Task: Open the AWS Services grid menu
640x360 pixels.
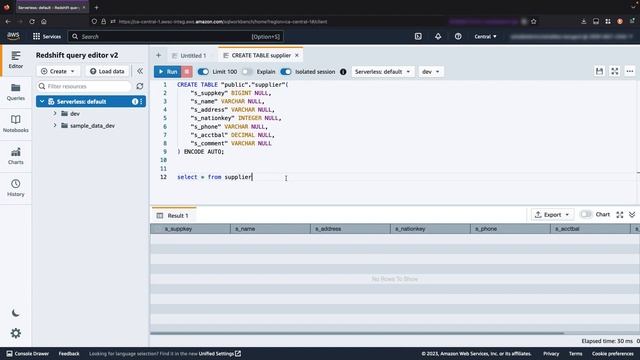Action: click(47, 36)
